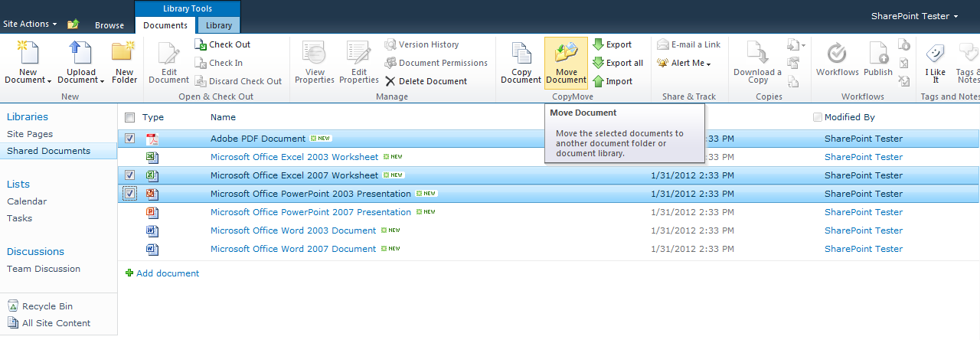The image size is (980, 340).
Task: Click the Publish icon
Action: pos(878,54)
